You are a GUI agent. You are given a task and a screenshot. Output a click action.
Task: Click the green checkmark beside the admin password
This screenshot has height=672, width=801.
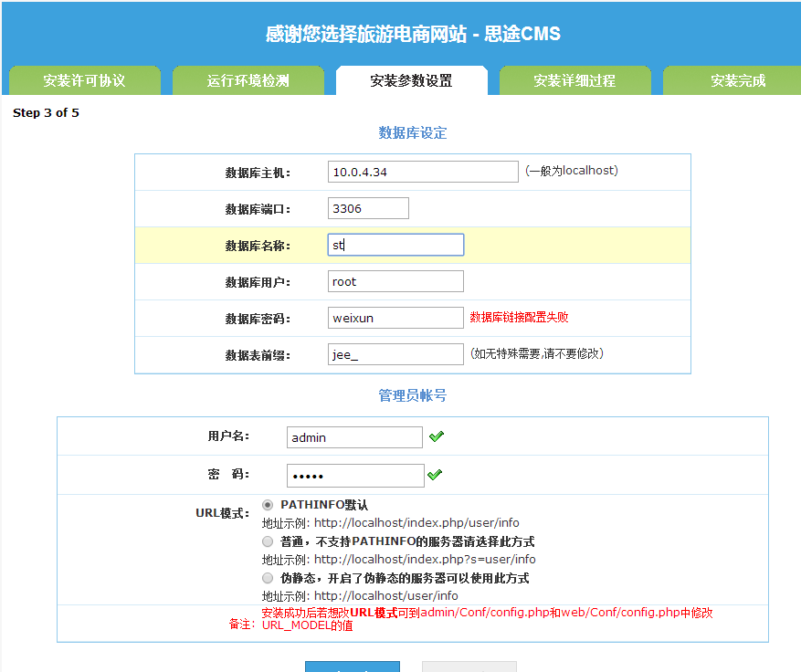click(435, 475)
